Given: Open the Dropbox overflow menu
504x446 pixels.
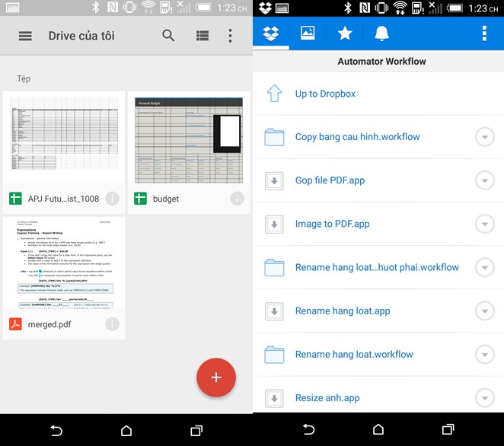Looking at the screenshot, I should pos(484,33).
